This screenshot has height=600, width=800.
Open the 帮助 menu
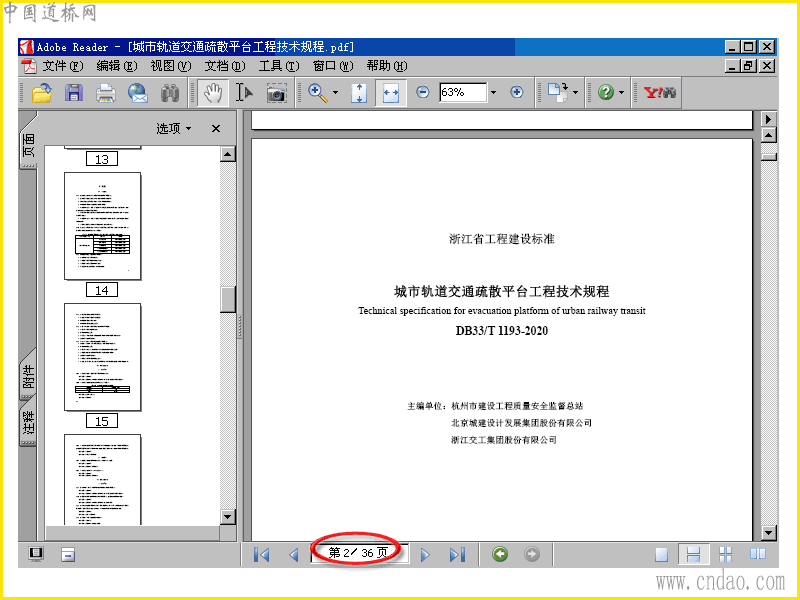coord(387,66)
